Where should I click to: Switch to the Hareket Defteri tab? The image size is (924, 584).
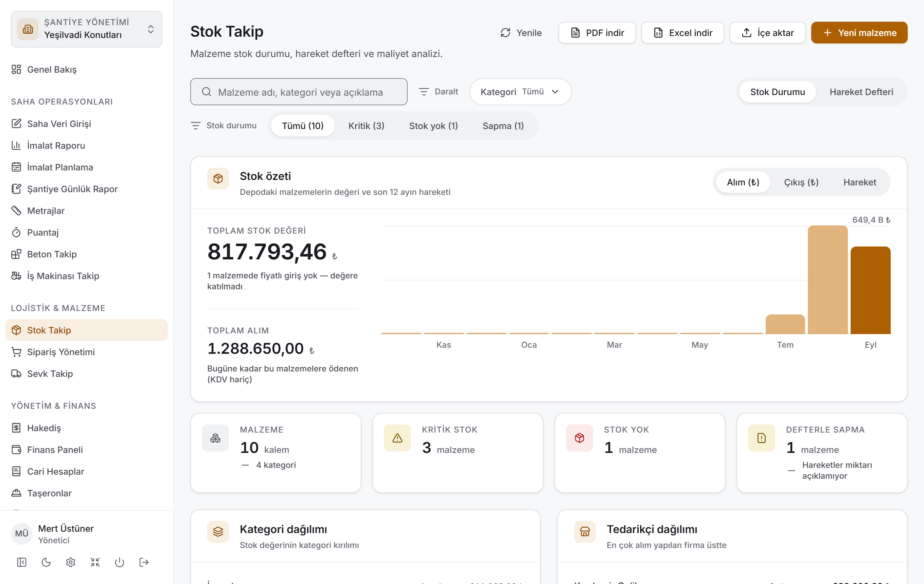[x=861, y=92]
